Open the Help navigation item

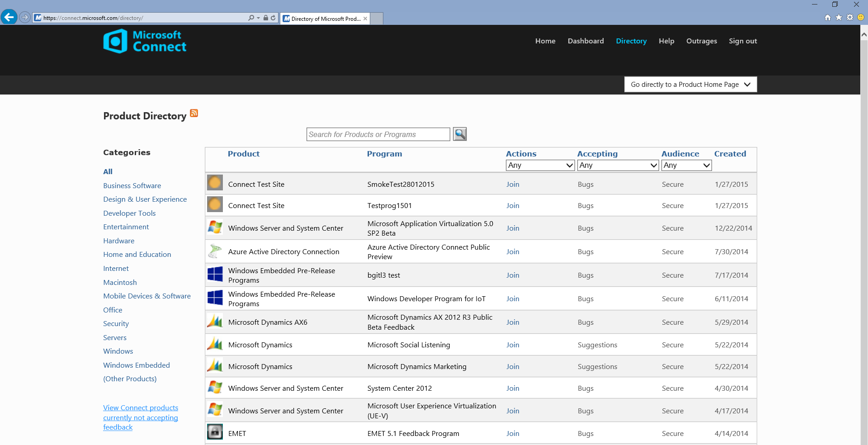(666, 41)
